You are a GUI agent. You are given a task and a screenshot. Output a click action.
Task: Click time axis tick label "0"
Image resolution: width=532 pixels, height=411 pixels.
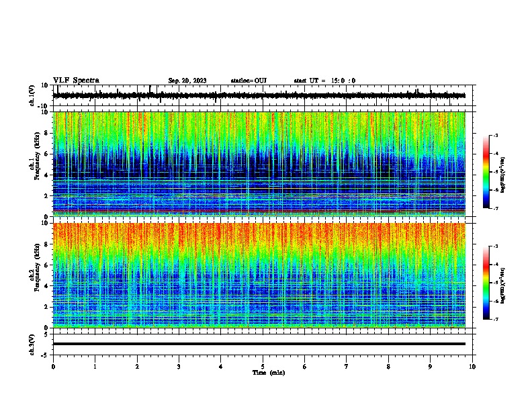coord(53,367)
